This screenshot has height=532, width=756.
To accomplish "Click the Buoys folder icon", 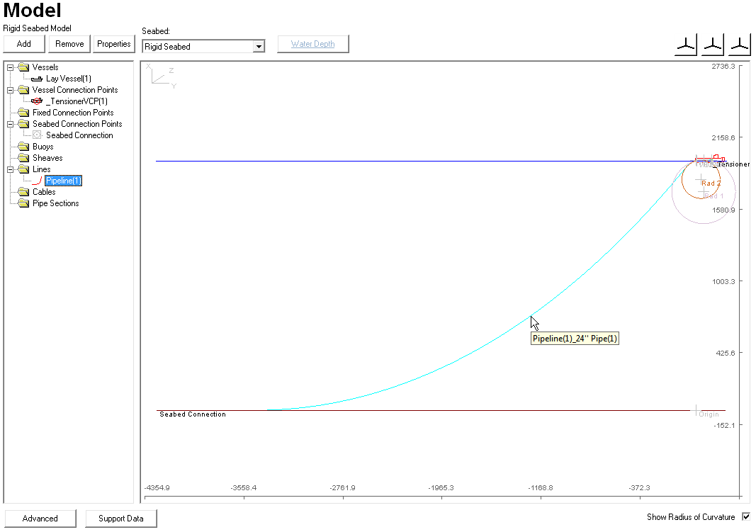I will 24,147.
